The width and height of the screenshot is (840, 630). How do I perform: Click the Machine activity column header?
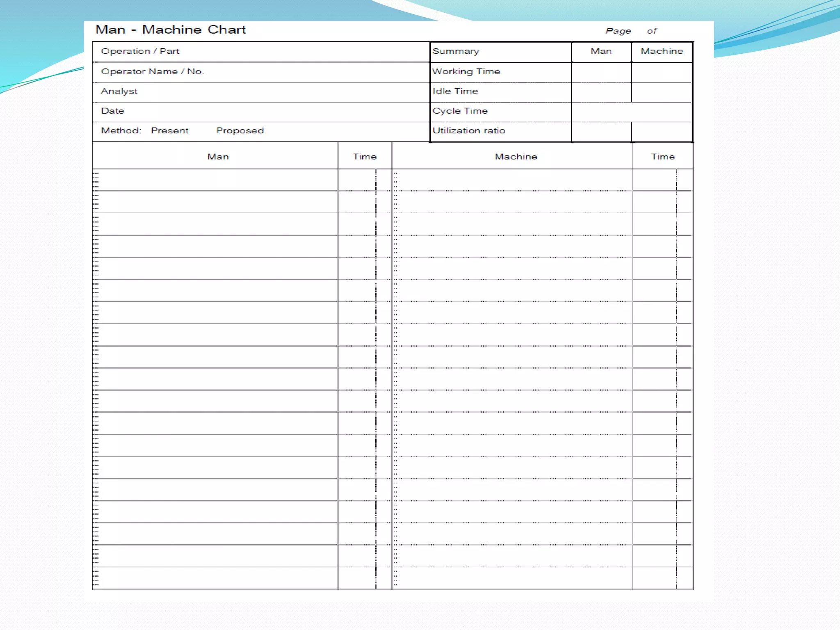pyautogui.click(x=516, y=157)
